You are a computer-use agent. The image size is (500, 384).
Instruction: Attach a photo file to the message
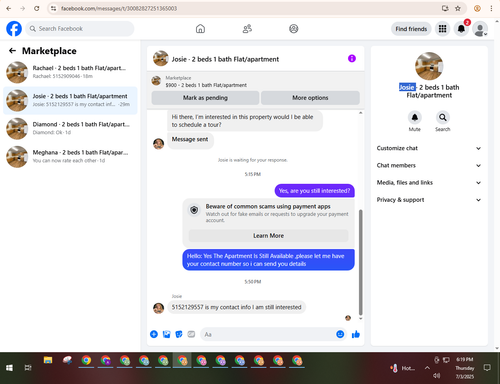click(x=166, y=334)
